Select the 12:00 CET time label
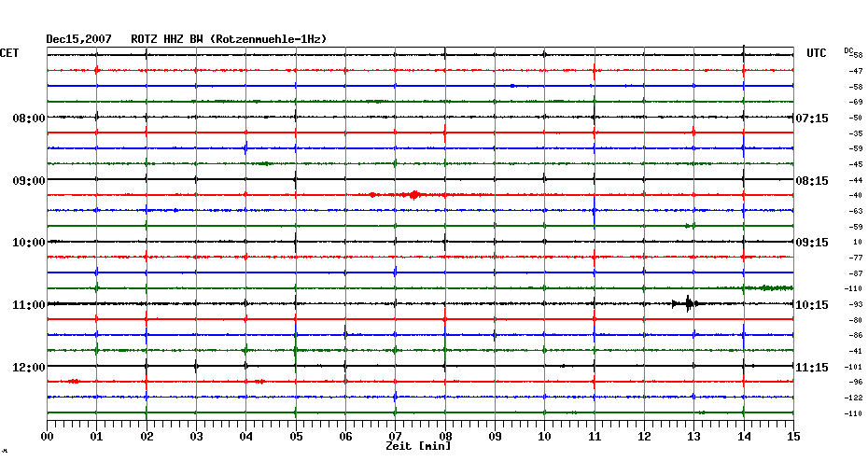The image size is (868, 461). click(x=29, y=368)
